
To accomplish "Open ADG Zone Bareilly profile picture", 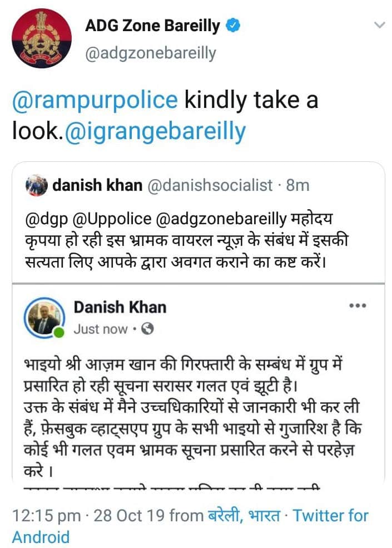I will tap(42, 38).
